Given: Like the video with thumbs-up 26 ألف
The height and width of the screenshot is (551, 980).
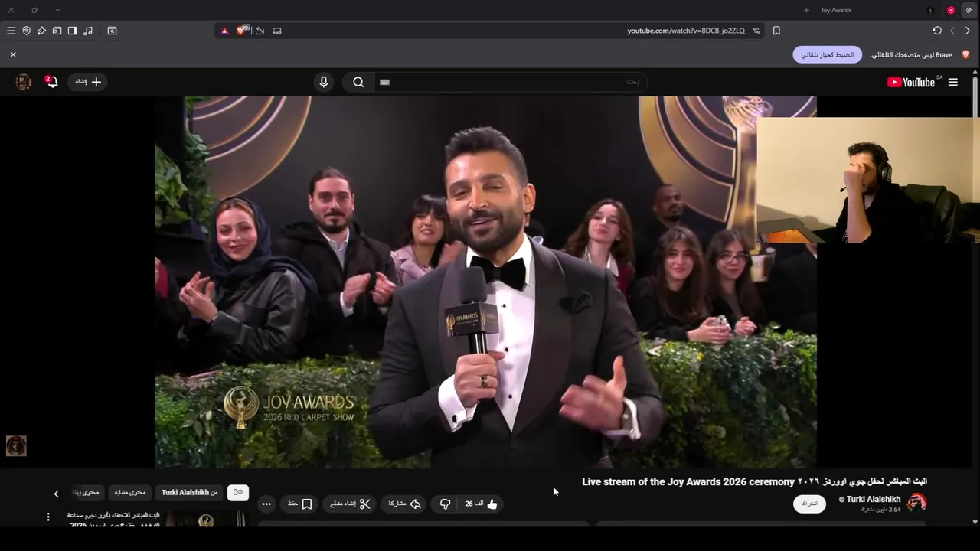Looking at the screenshot, I should click(x=482, y=504).
